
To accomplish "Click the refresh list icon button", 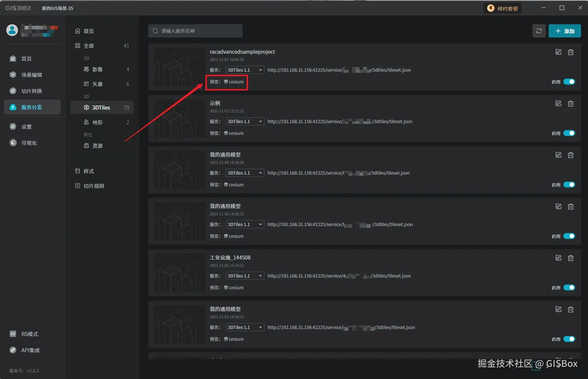I will click(x=539, y=31).
